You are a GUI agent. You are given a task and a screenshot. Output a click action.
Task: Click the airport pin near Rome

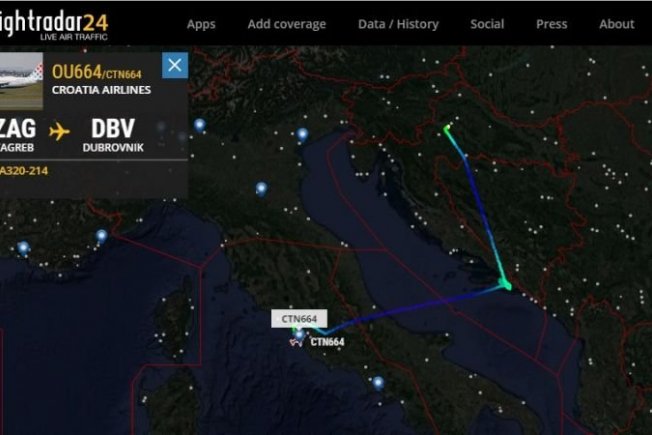[x=299, y=334]
